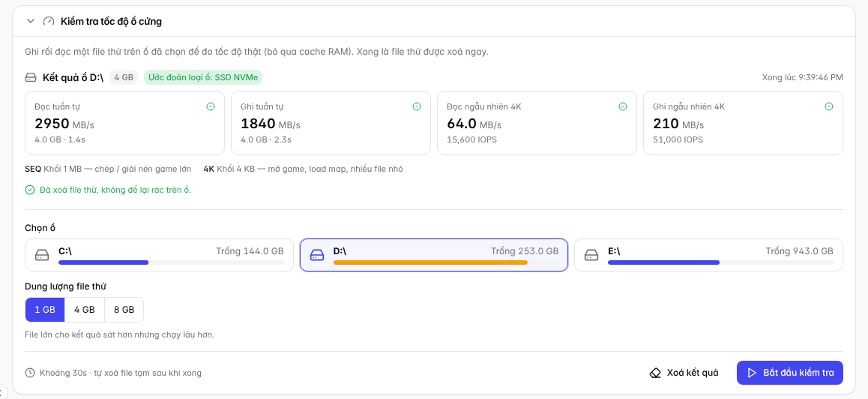This screenshot has height=399, width=868.
Task: Click the File lớn cho kết quả sát hơn hint
Action: click(120, 334)
